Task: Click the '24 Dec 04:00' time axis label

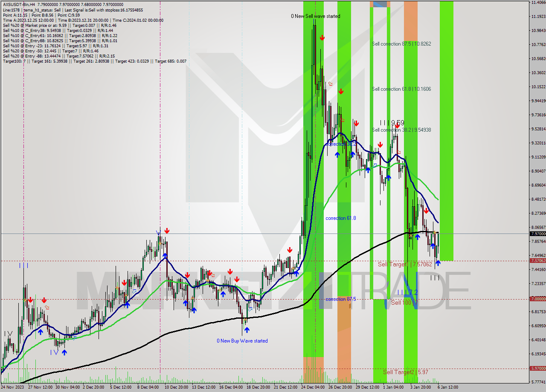Action: coord(313,387)
